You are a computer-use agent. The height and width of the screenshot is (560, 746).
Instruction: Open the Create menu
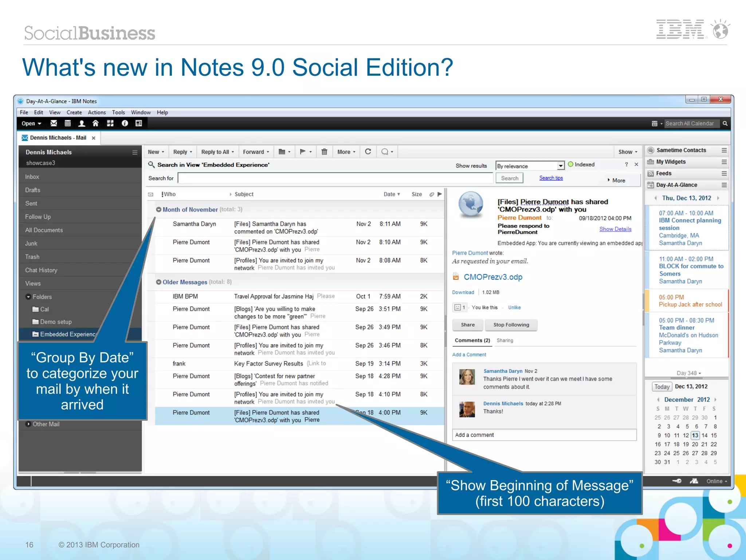74,113
